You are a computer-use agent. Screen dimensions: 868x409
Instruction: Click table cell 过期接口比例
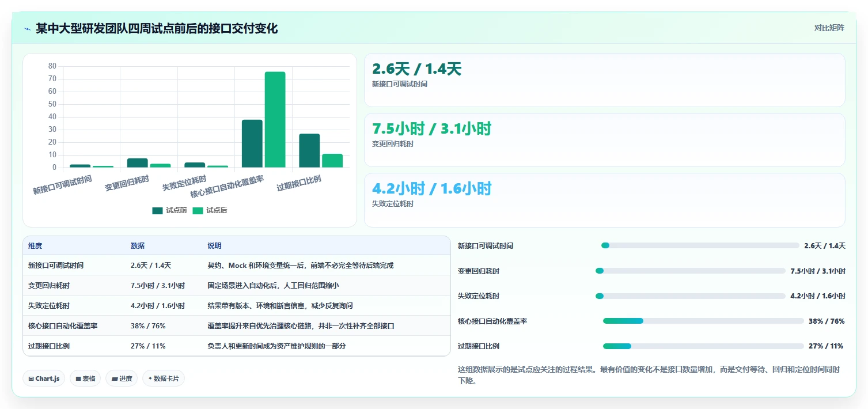pyautogui.click(x=49, y=346)
